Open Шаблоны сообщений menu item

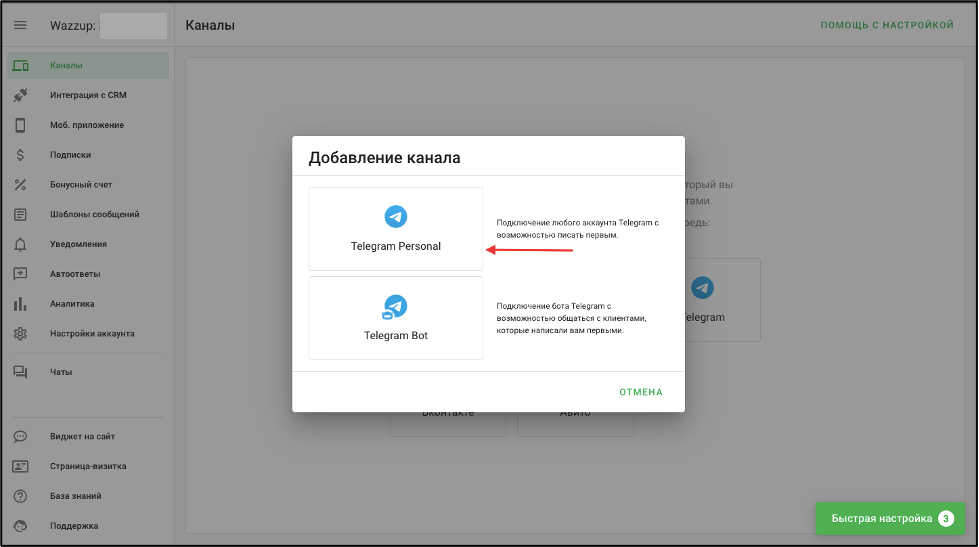(x=94, y=214)
